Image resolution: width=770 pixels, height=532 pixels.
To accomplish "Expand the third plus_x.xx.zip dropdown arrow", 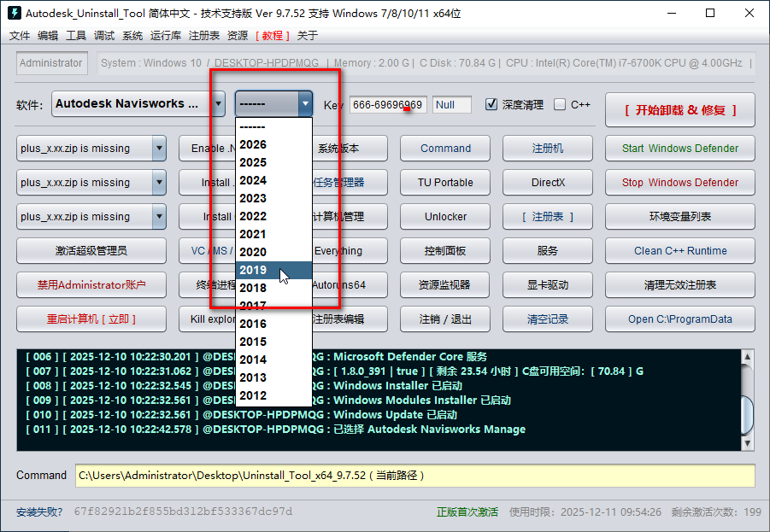I will click(159, 216).
